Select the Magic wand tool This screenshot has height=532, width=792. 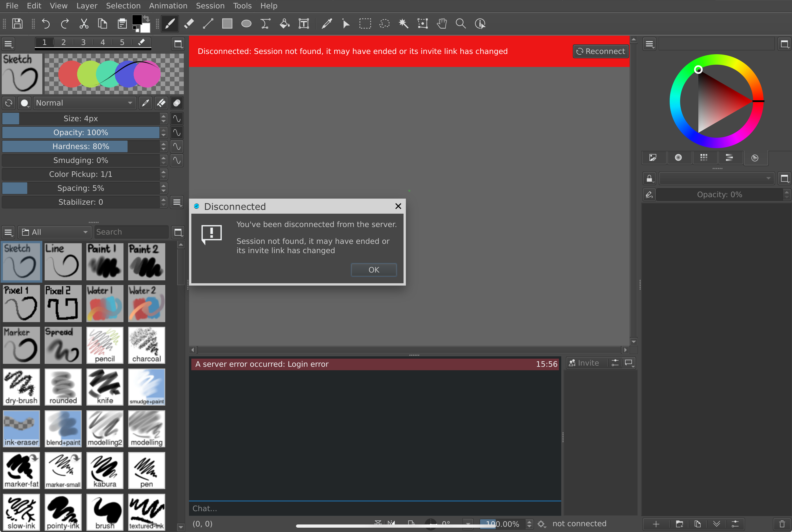403,24
